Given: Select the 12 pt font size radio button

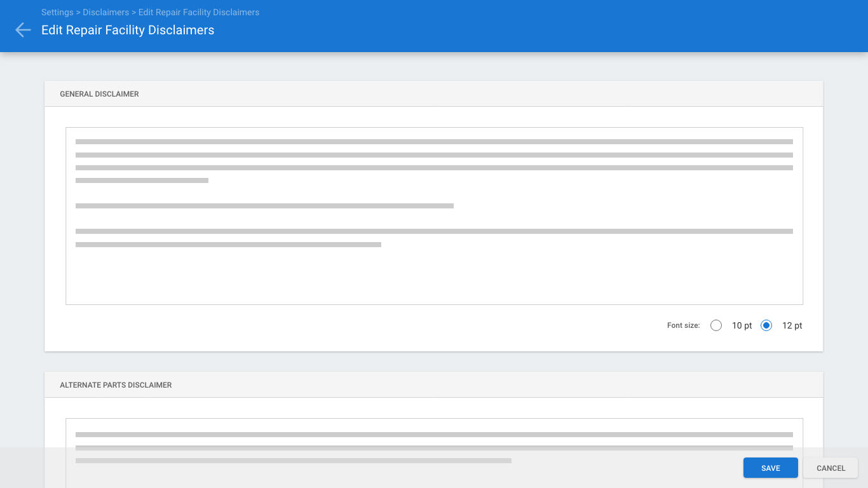Looking at the screenshot, I should pyautogui.click(x=766, y=325).
